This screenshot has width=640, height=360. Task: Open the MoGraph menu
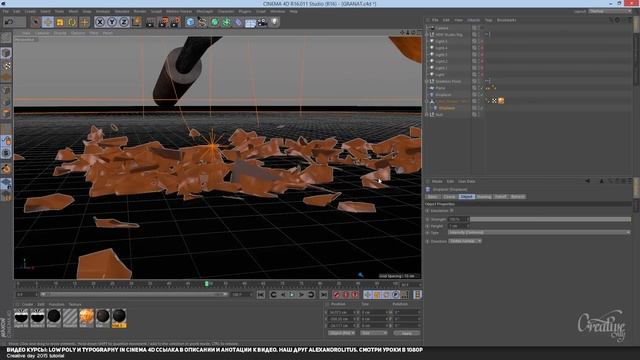coord(204,11)
